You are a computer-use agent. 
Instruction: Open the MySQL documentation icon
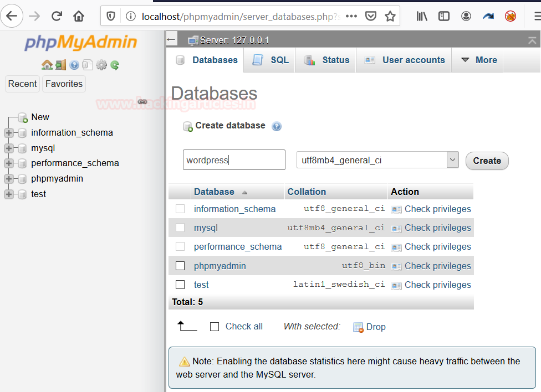[88, 65]
